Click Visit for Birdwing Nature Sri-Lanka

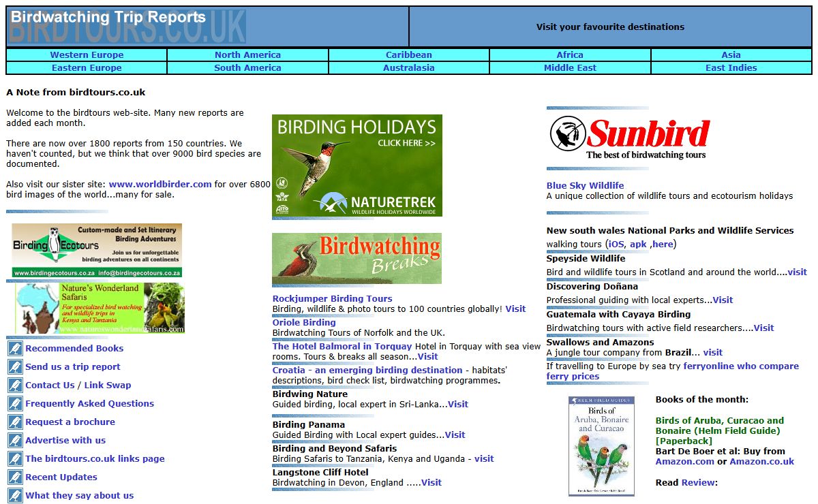point(458,404)
